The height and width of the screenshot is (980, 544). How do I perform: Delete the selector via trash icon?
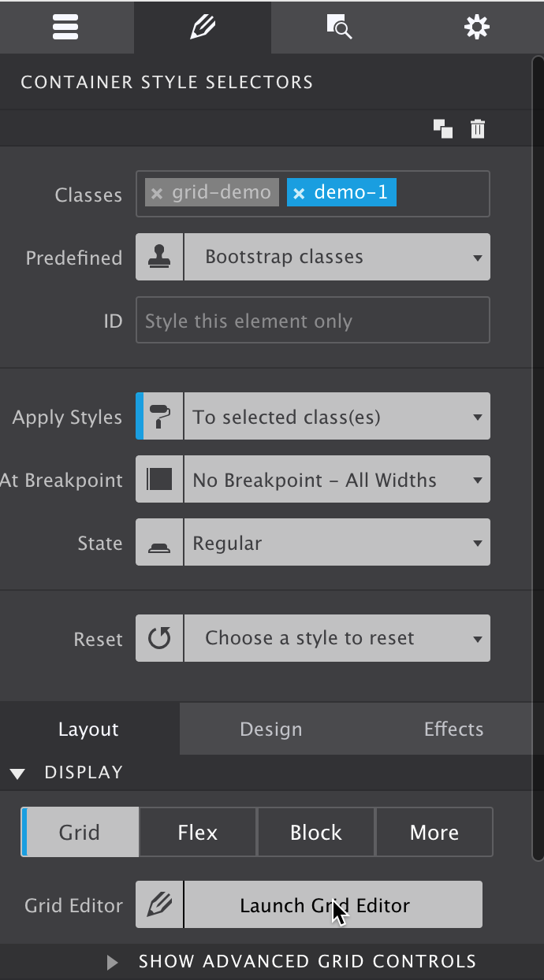click(x=477, y=128)
